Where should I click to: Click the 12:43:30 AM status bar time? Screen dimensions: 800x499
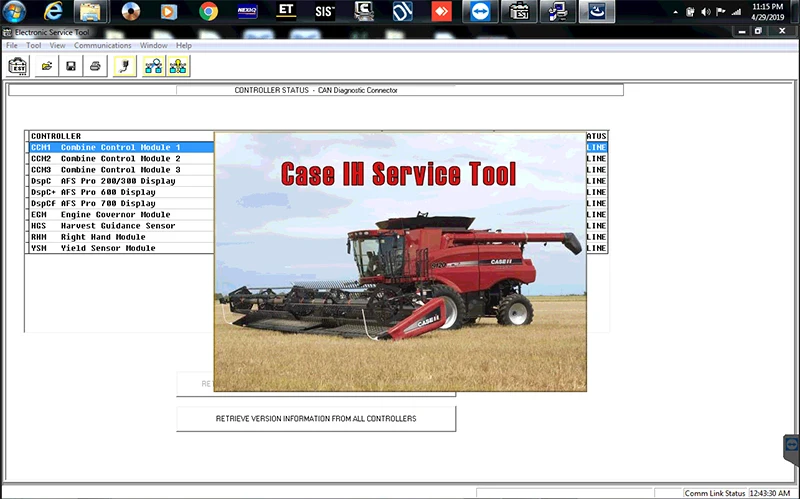[x=769, y=493]
